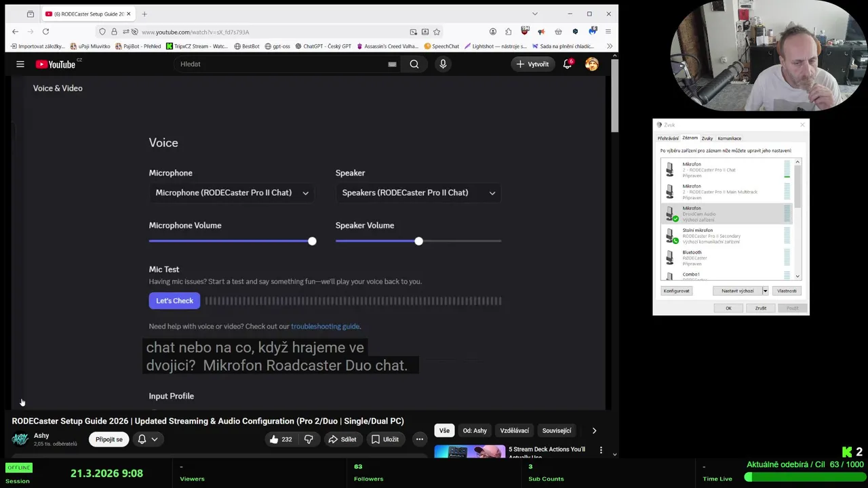868x488 pixels.
Task: Open the Ashy channel notification bell
Action: 142,439
